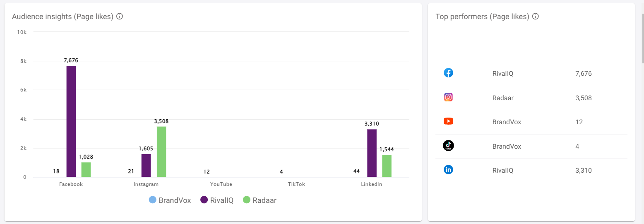
Task: Click 7,676 value in Top performers list
Action: pyautogui.click(x=584, y=74)
